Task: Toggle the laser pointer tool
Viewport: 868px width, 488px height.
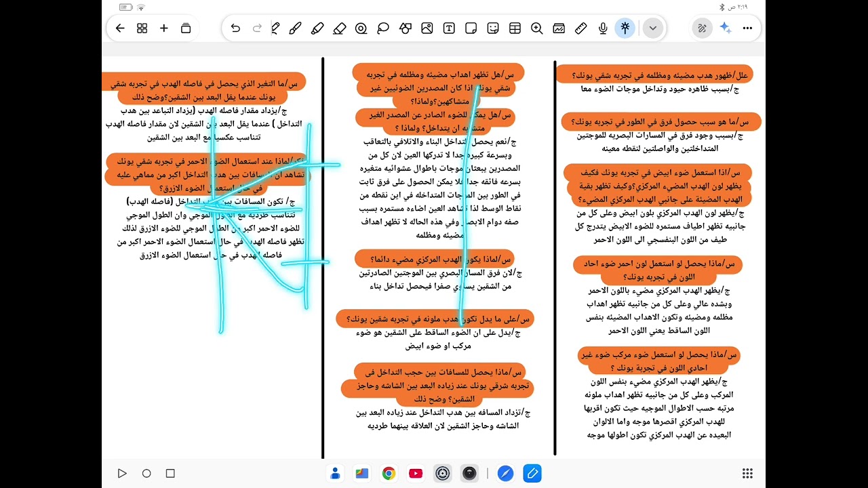Action: [x=625, y=28]
